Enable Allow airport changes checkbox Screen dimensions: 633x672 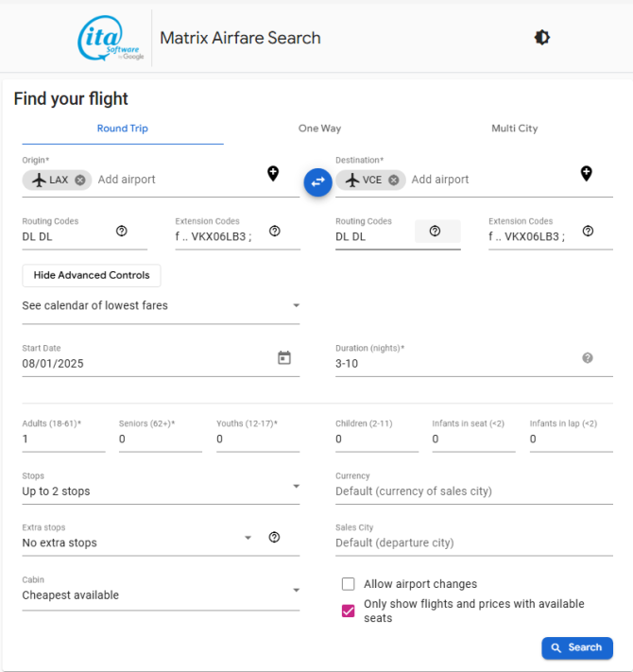349,584
